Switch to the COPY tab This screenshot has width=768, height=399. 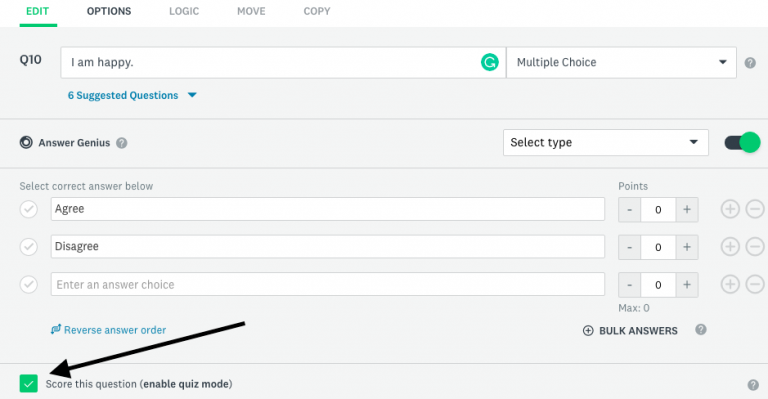coord(317,11)
